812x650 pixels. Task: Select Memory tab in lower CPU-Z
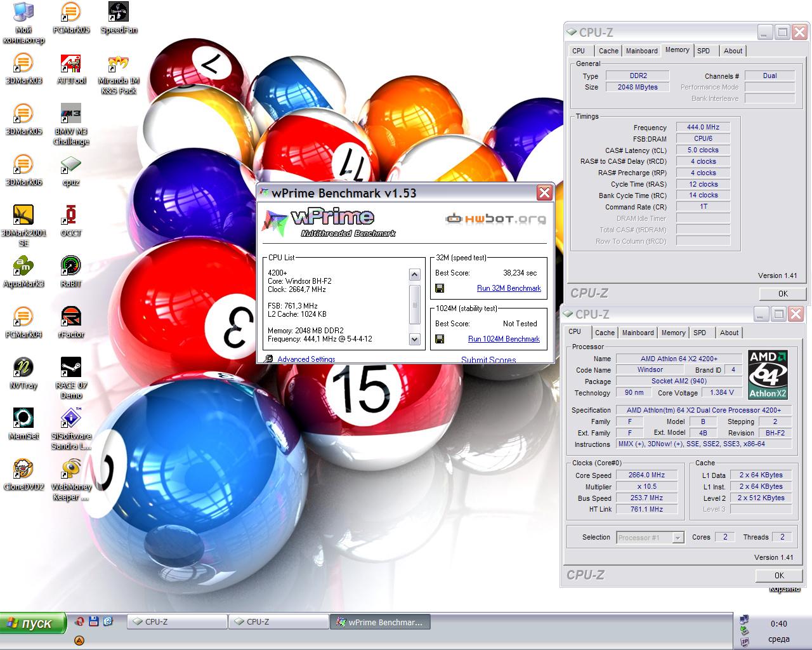click(673, 333)
